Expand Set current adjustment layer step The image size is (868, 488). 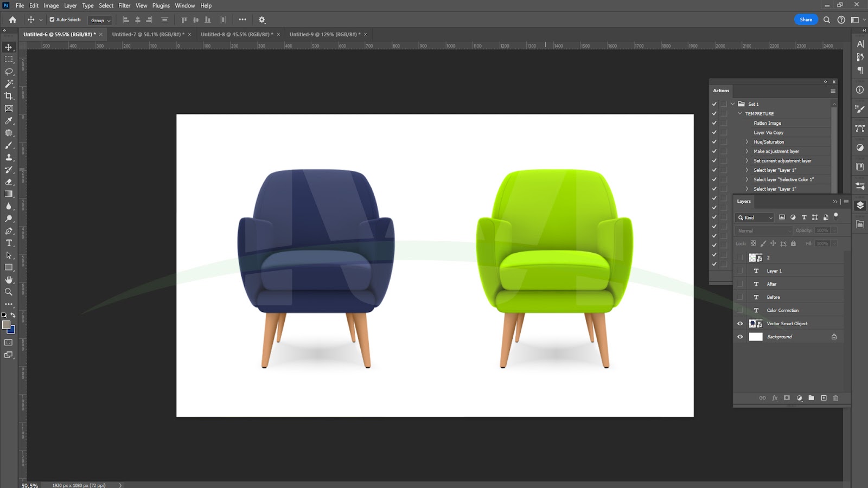coord(747,161)
